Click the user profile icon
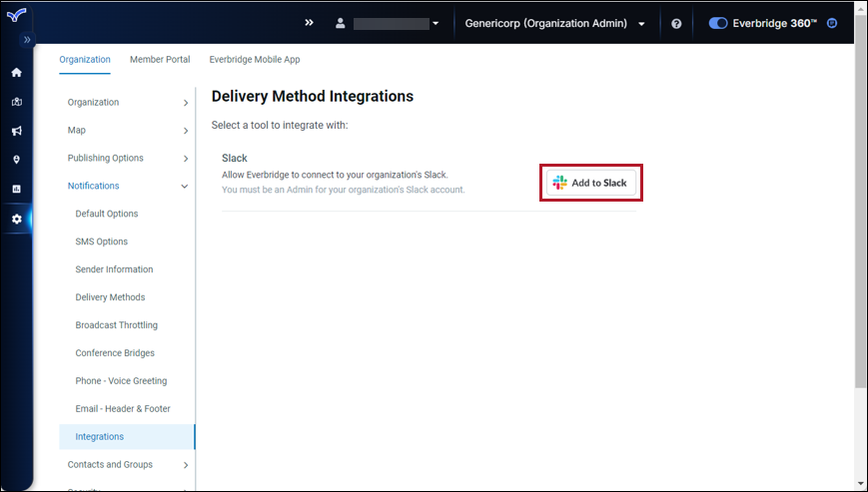Screen dimensions: 868x492 point(340,23)
